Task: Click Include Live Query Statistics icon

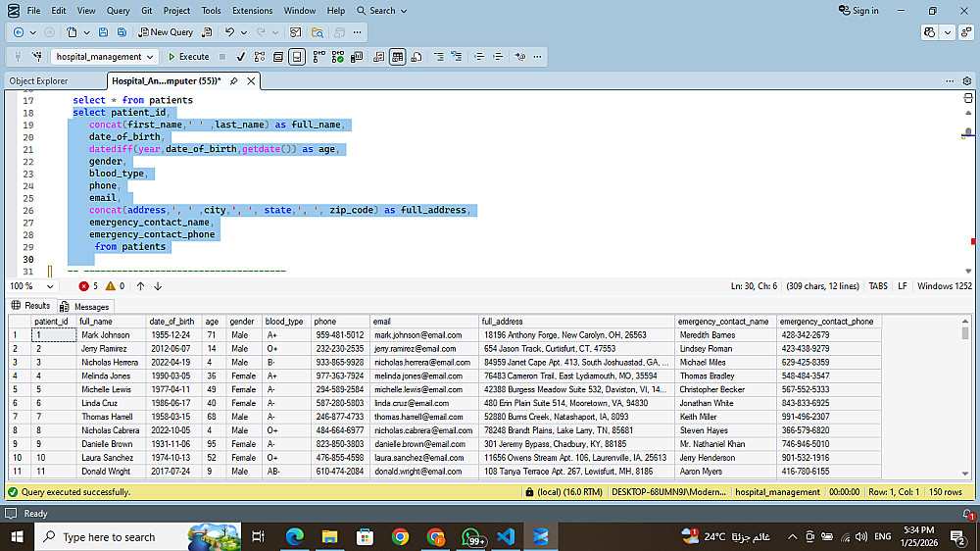Action: tap(337, 56)
